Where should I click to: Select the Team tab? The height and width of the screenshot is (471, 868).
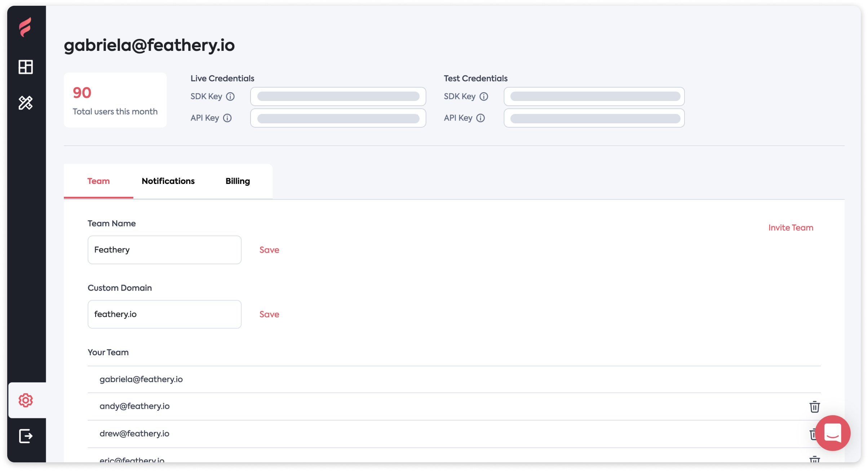[98, 181]
